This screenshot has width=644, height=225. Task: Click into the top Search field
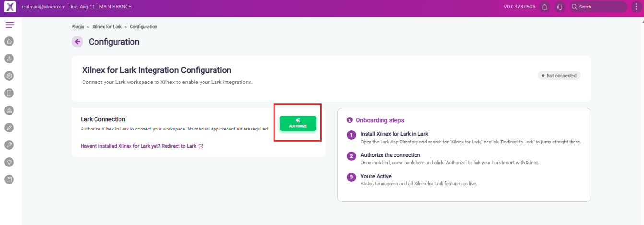(598, 7)
